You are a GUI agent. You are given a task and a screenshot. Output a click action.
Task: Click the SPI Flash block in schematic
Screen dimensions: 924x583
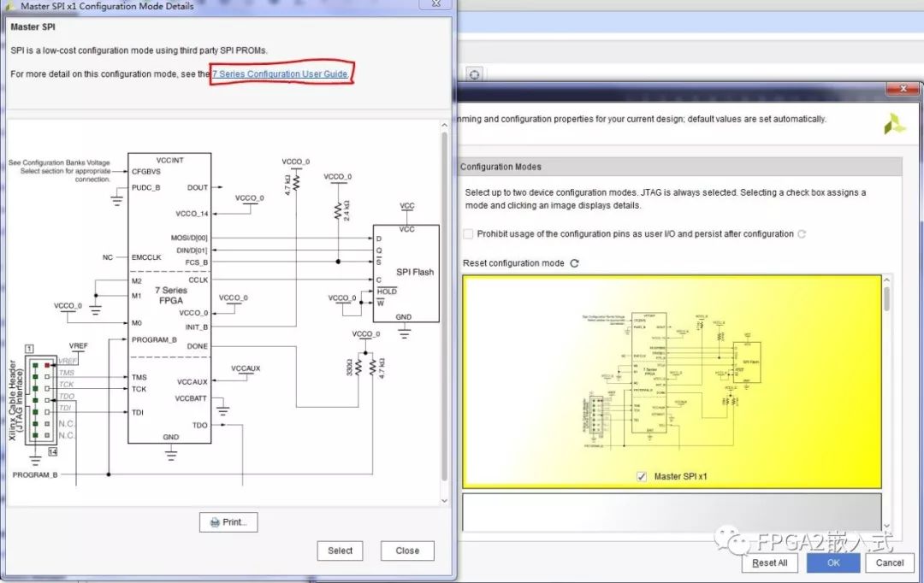pos(406,274)
